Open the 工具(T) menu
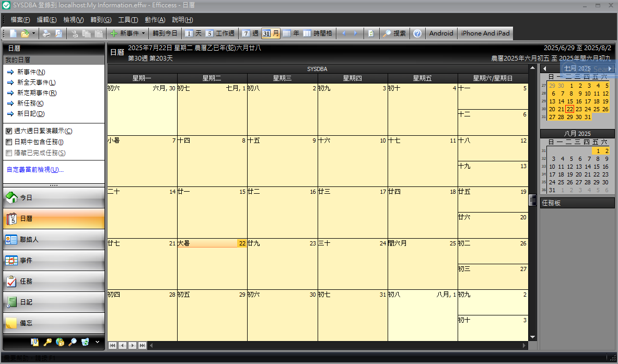 click(x=128, y=20)
